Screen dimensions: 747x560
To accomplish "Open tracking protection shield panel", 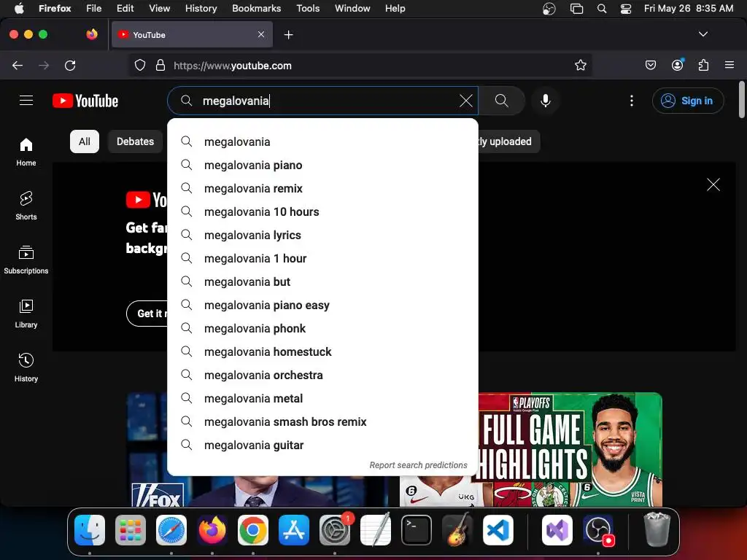I will [139, 65].
